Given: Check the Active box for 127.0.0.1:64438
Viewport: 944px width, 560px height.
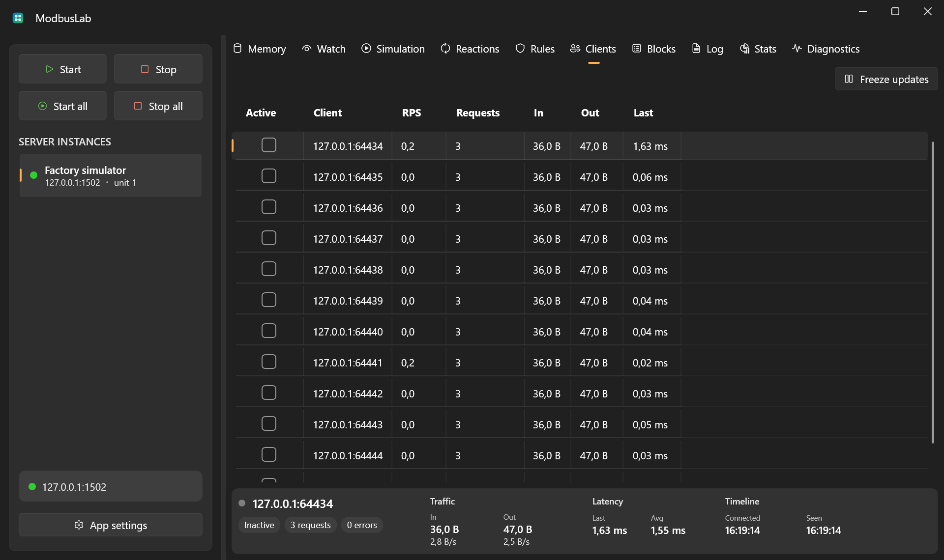Looking at the screenshot, I should (269, 269).
